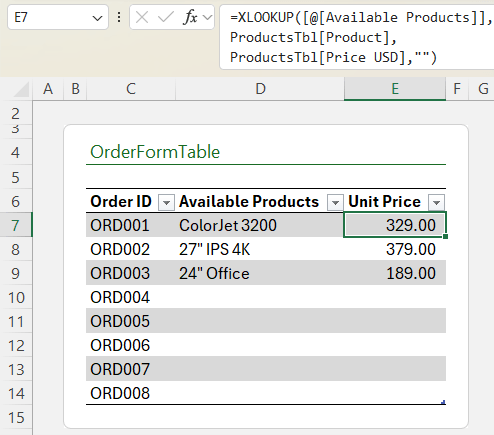
Task: Select cell ORD001
Action: (131, 225)
